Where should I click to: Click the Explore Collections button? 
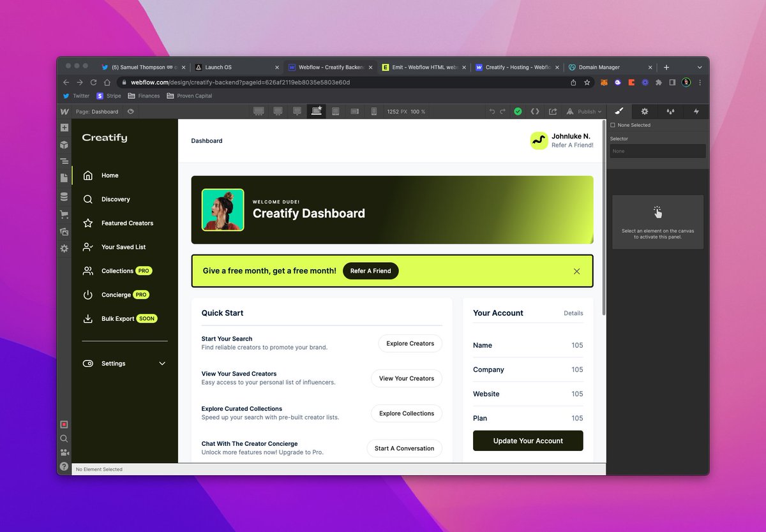click(x=407, y=413)
